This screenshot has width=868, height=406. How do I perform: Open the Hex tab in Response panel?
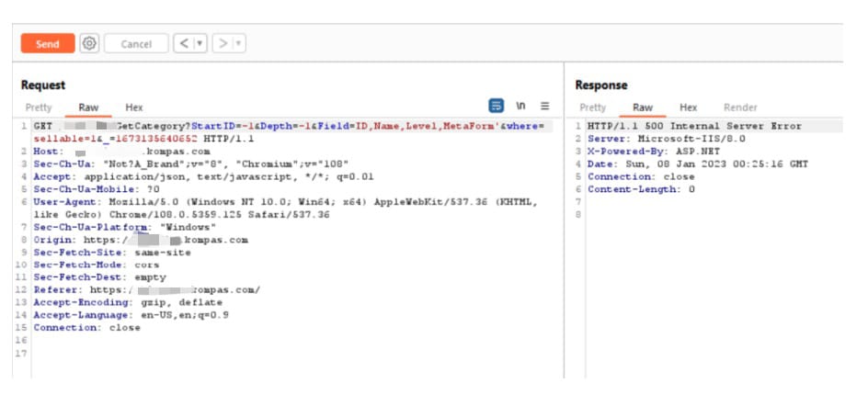pyautogui.click(x=688, y=107)
